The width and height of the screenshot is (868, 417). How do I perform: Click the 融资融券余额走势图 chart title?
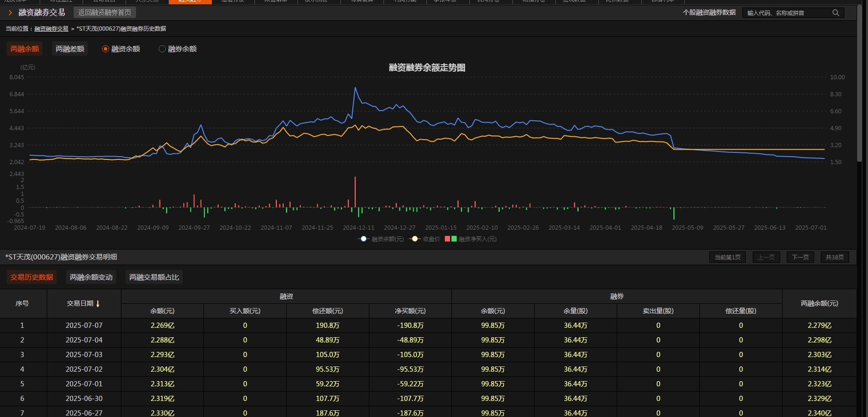pos(427,67)
